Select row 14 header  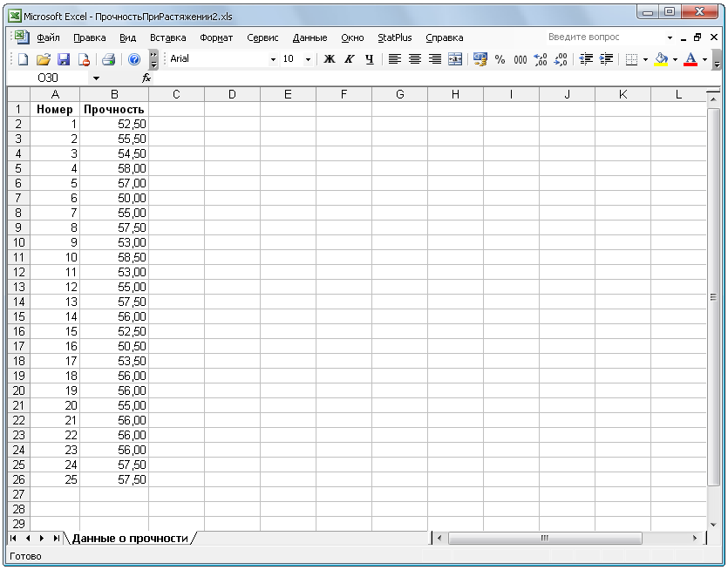pos(19,302)
